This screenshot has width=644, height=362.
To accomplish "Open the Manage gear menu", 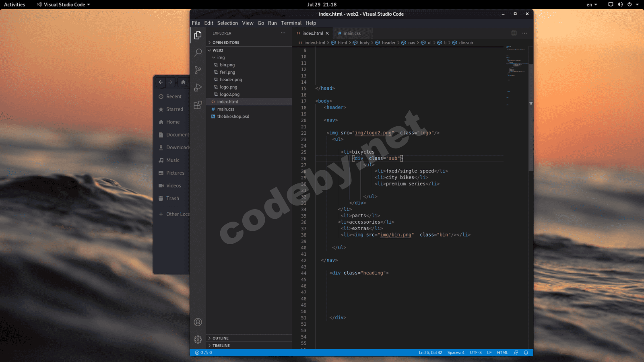I will tap(198, 339).
